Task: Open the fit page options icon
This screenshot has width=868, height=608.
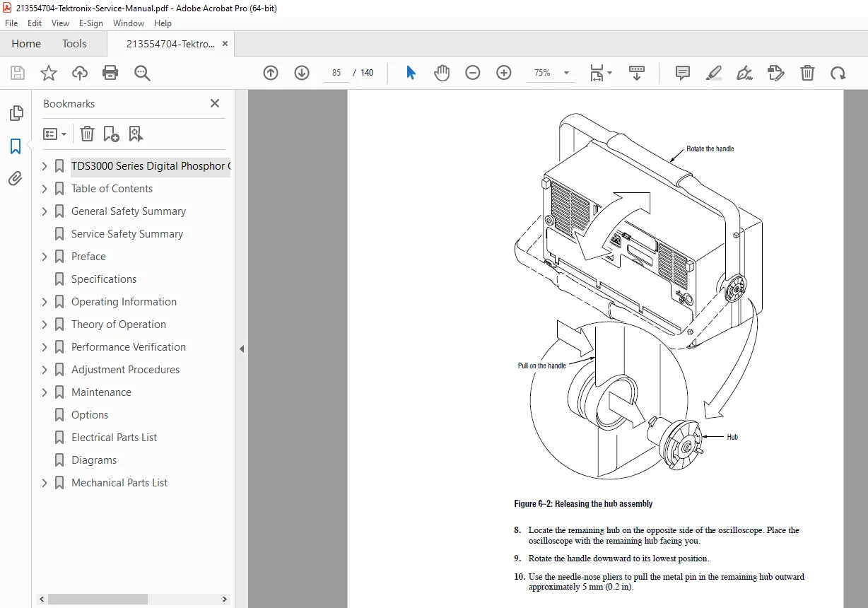Action: pyautogui.click(x=601, y=73)
